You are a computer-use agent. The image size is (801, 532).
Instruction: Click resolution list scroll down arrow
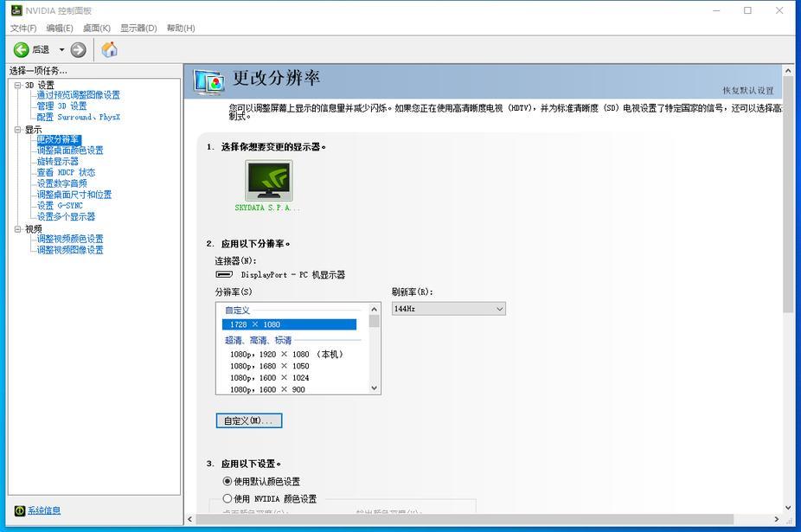tap(374, 388)
